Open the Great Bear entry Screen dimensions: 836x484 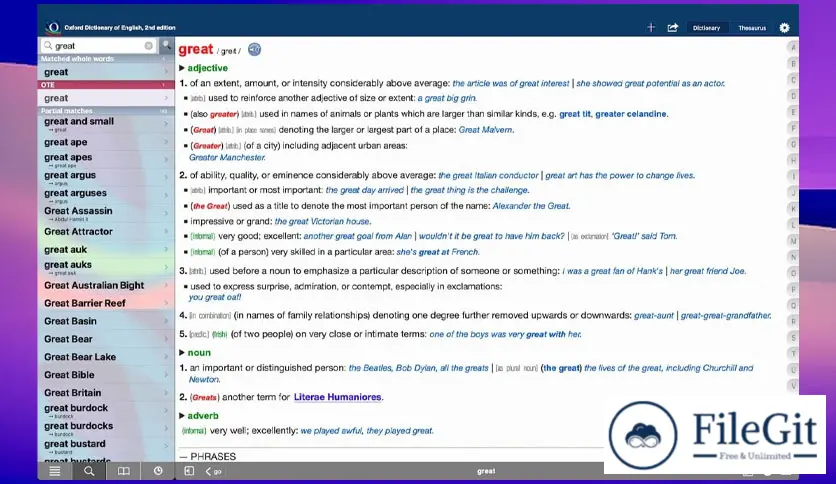coord(106,339)
